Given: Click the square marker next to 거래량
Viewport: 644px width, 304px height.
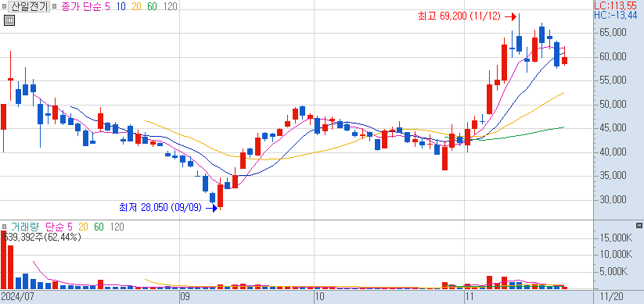Looking at the screenshot, I should tap(4, 227).
